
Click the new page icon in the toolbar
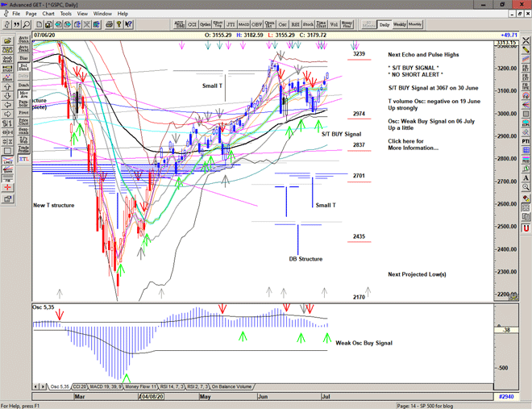[38, 25]
